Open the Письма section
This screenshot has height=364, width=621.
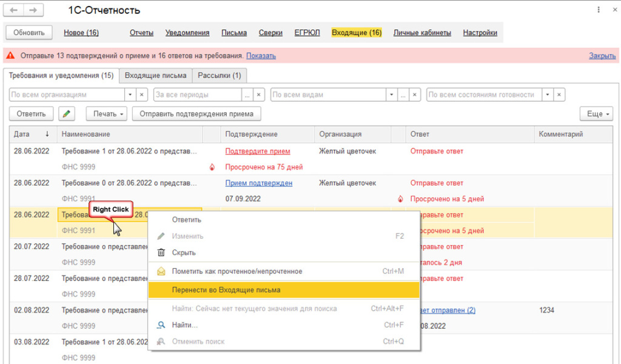(x=234, y=33)
